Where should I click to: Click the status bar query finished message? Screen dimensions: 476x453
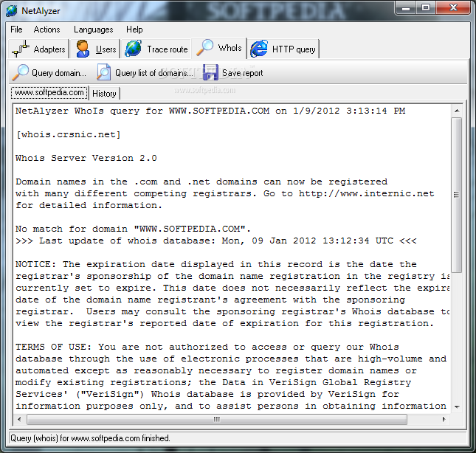coord(90,438)
